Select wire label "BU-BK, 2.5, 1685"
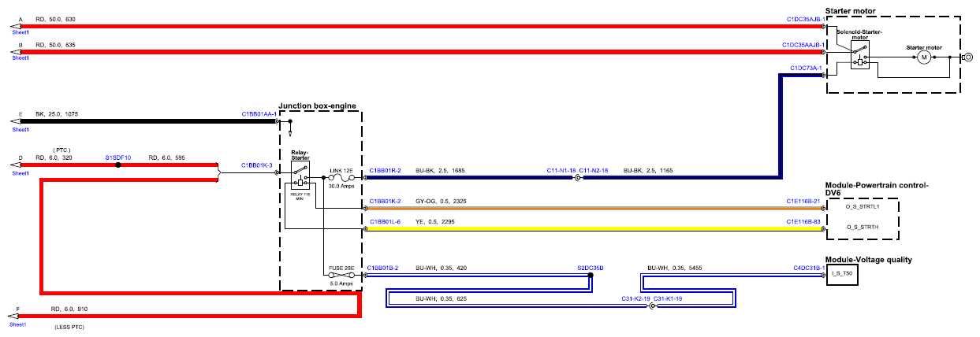The image size is (980, 337). click(441, 170)
